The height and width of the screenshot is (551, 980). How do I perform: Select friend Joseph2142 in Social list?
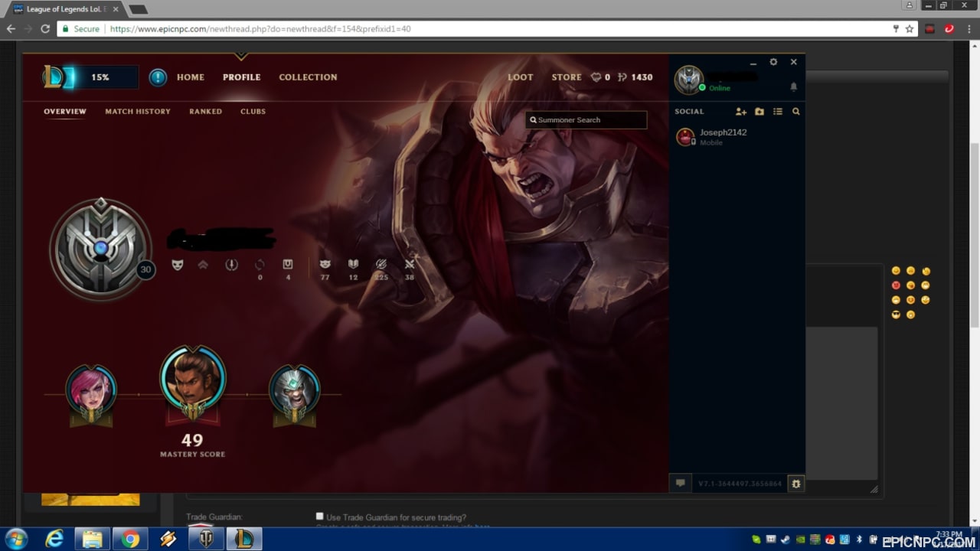[x=737, y=137]
